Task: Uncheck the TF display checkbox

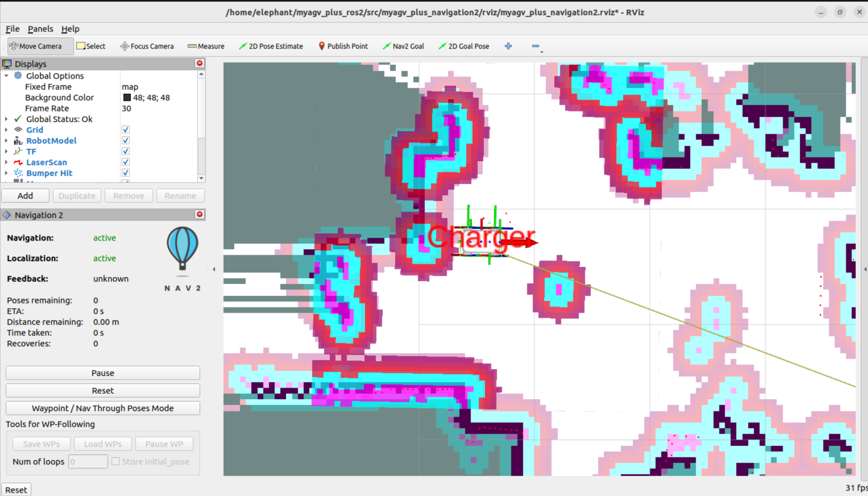Action: click(x=126, y=151)
